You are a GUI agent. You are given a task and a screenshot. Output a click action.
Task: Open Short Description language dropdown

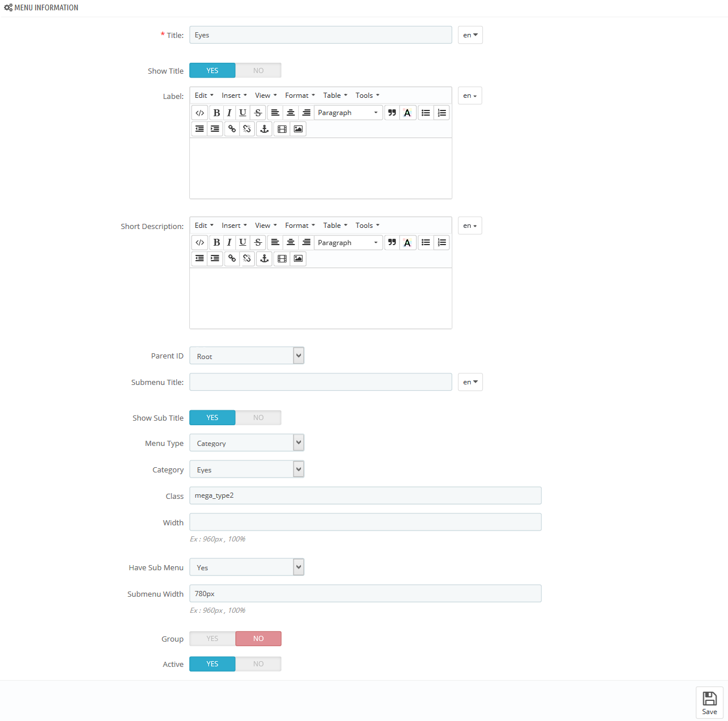(x=470, y=226)
